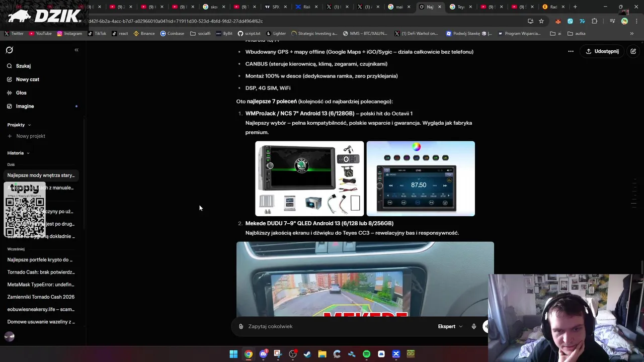Open the 87.50 radio screen image
Image resolution: width=644 pixels, height=362 pixels.
pyautogui.click(x=421, y=178)
